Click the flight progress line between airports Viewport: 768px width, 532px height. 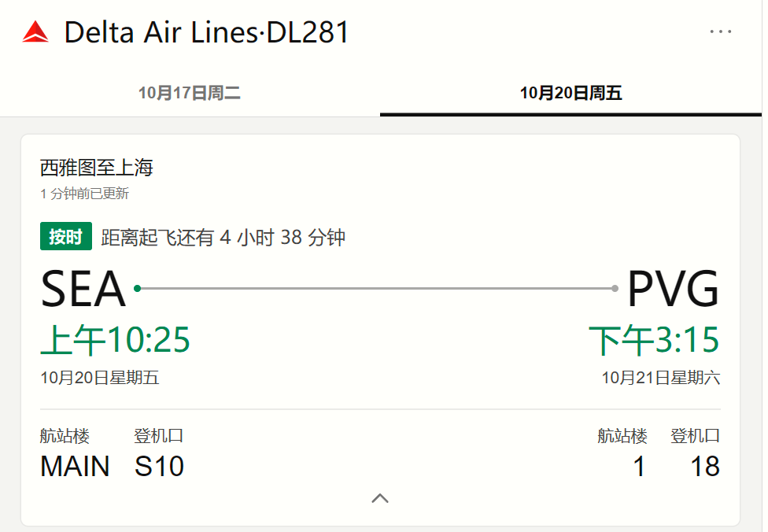pos(376,289)
